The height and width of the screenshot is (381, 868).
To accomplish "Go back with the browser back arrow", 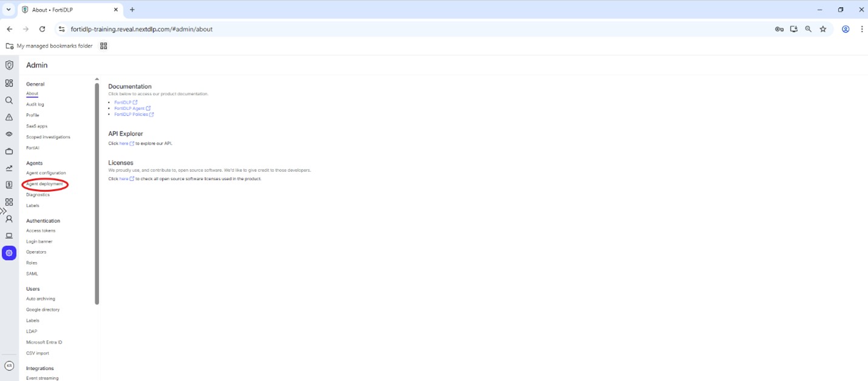I will click(x=10, y=29).
